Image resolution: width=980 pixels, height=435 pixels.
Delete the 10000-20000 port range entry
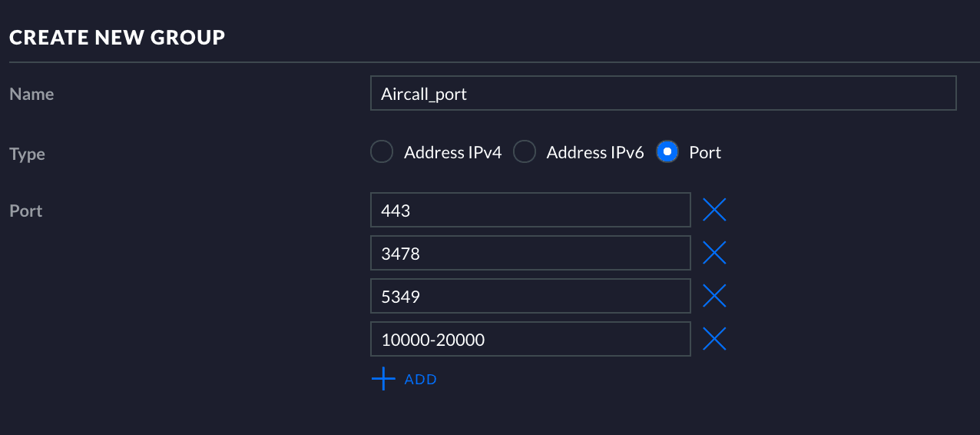(x=714, y=339)
